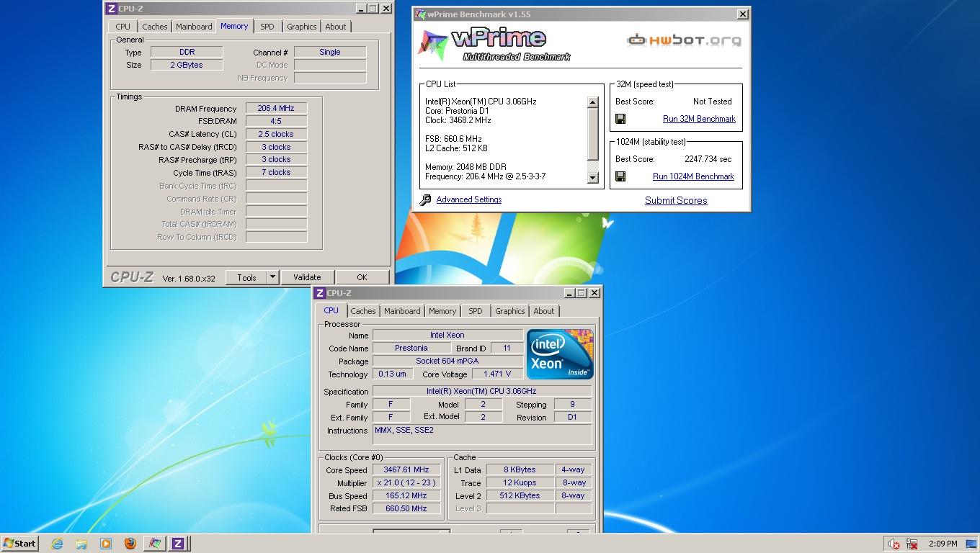Open Caches tab in the lower CPU-Z window
980x553 pixels.
362,311
